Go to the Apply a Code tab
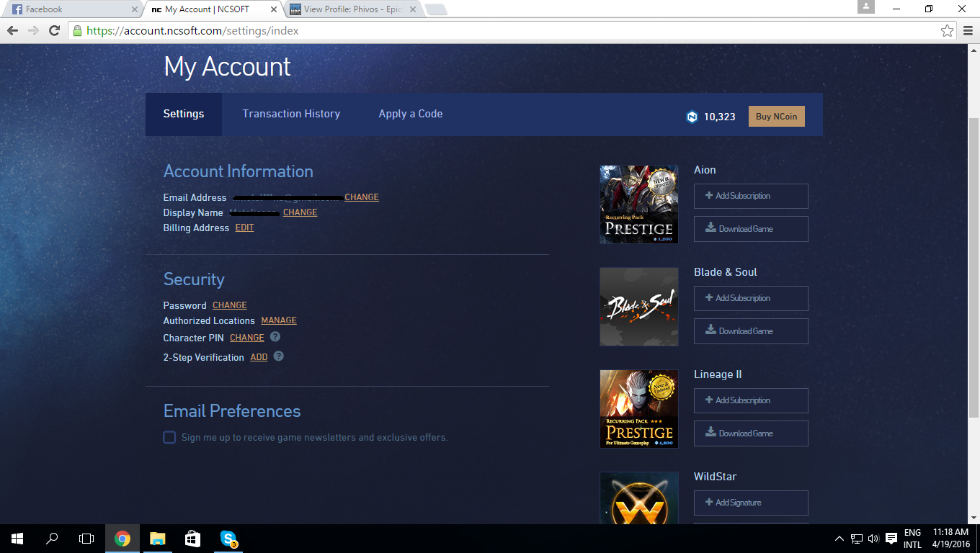 [x=411, y=114]
